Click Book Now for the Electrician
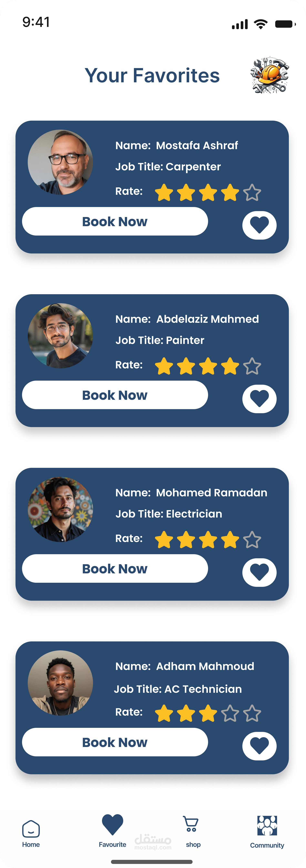The width and height of the screenshot is (306, 868). coord(115,568)
